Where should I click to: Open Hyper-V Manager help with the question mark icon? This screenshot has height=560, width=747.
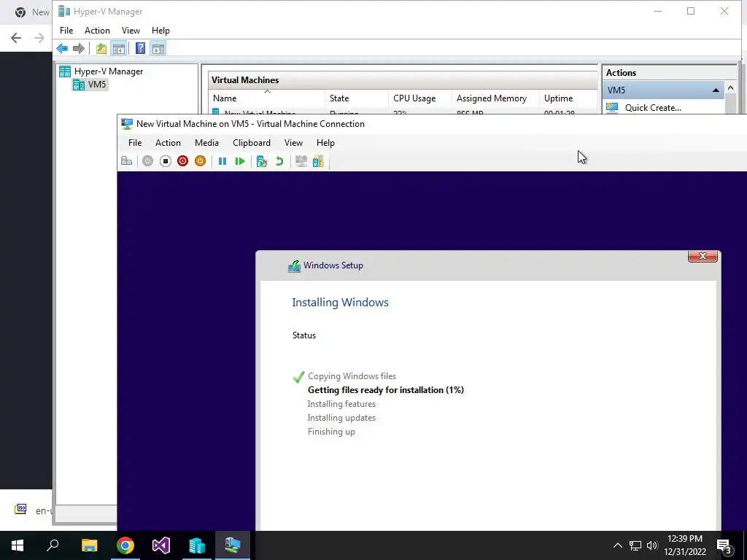click(140, 48)
